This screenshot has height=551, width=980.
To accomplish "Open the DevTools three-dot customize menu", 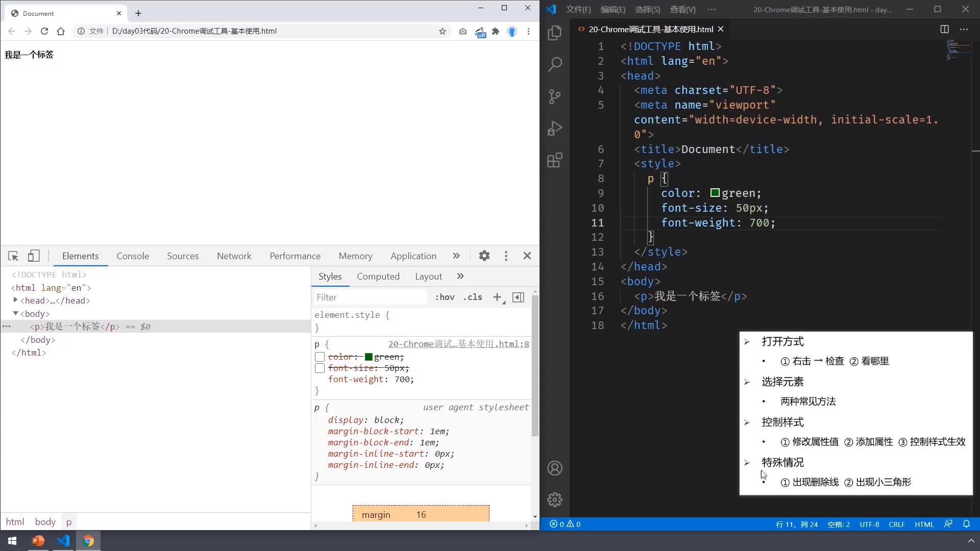I will (x=506, y=256).
